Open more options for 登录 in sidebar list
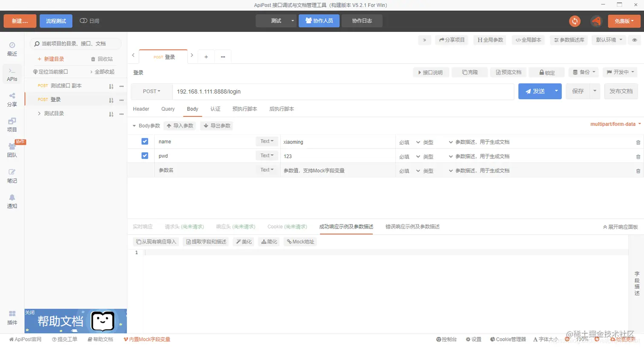This screenshot has width=644, height=348. [x=121, y=100]
